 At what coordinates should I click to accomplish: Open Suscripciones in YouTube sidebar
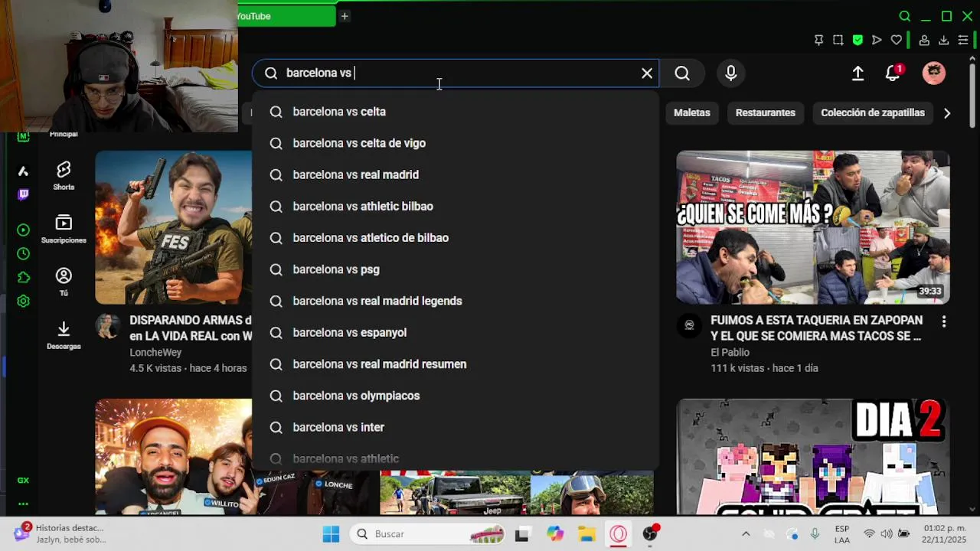(64, 229)
